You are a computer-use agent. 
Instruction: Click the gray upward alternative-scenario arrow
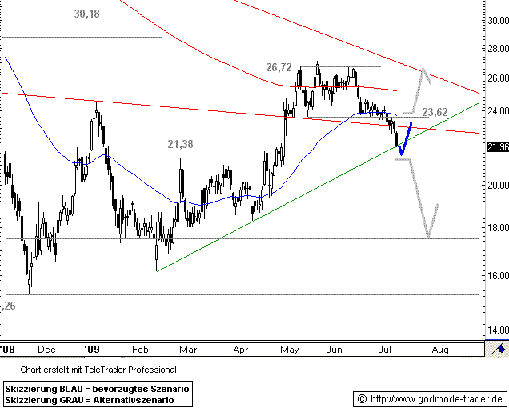[x=419, y=91]
